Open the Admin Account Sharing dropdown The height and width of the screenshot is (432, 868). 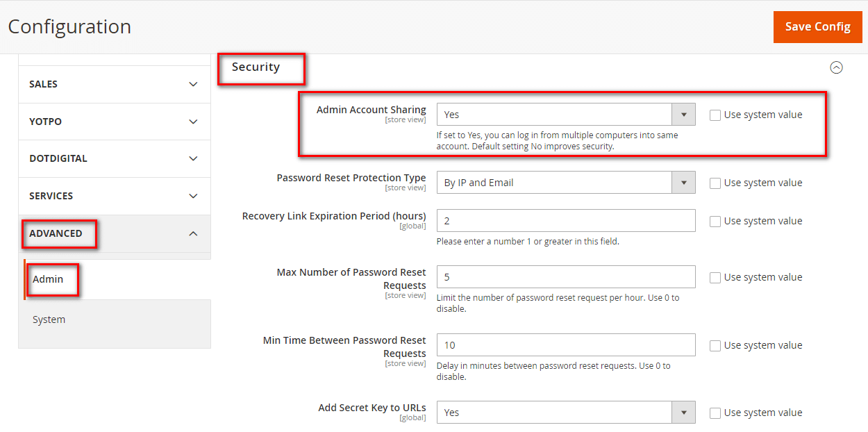pos(683,114)
